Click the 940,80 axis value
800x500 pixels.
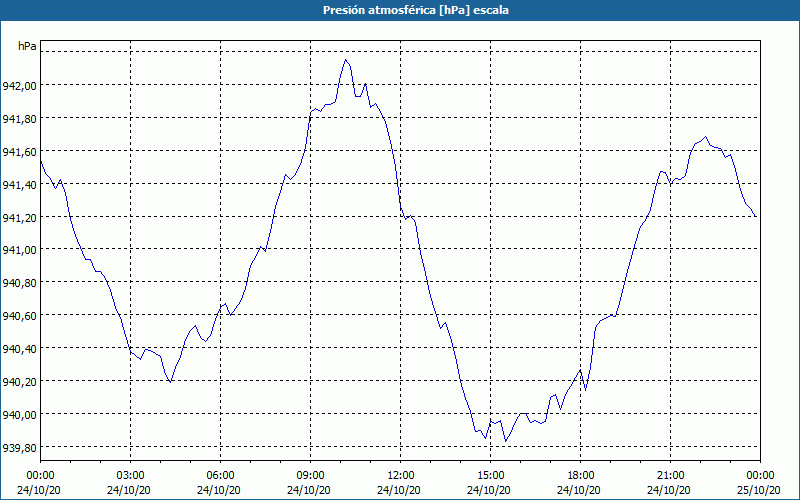pyautogui.click(x=20, y=283)
